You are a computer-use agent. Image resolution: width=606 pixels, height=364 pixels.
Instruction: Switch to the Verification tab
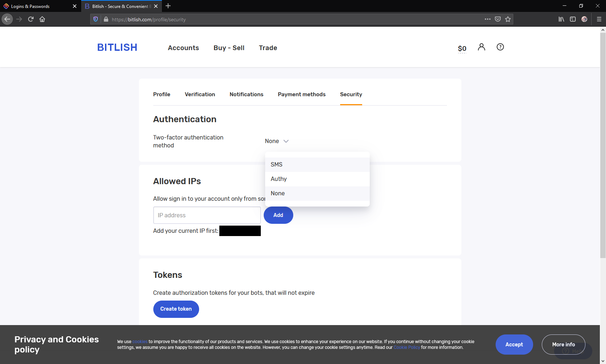pos(200,94)
